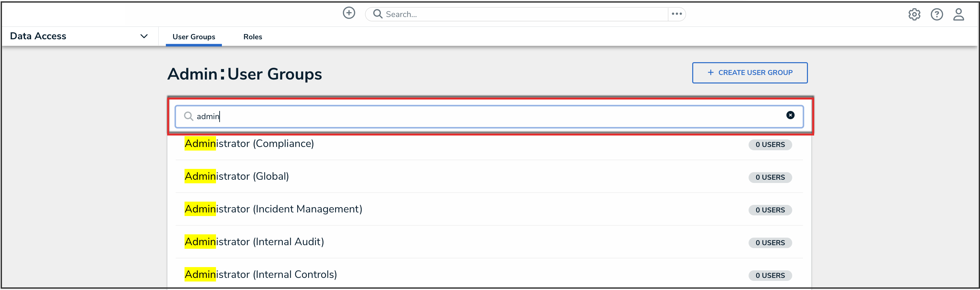
Task: Open Administrator (Global) user group
Action: coord(237,176)
